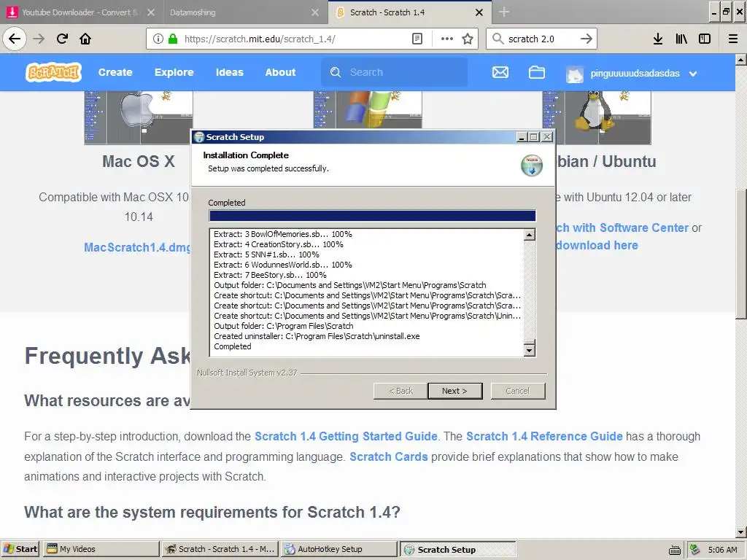Click the user avatar next to pinguuuudsadasdas
Viewport: 747px width, 560px height.
click(x=575, y=74)
